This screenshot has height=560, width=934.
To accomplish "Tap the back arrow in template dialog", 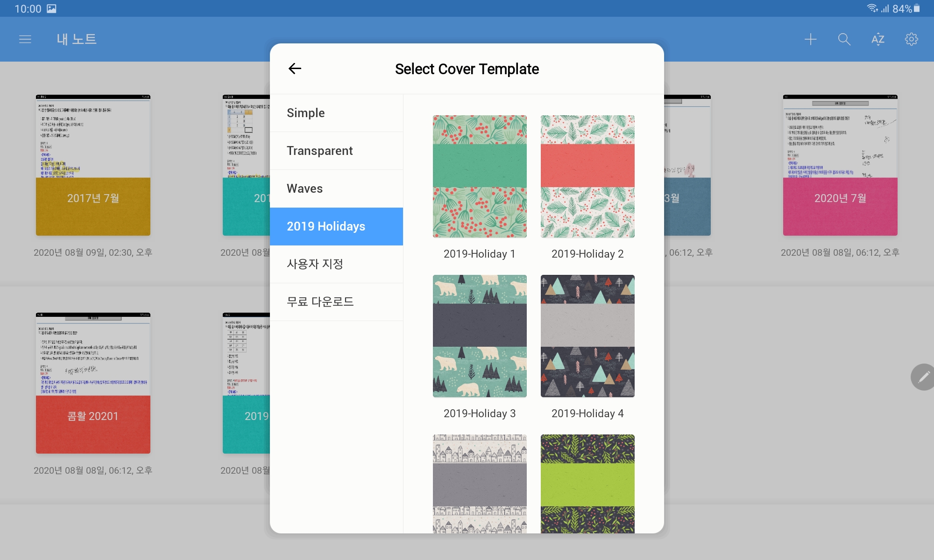I will pos(295,69).
